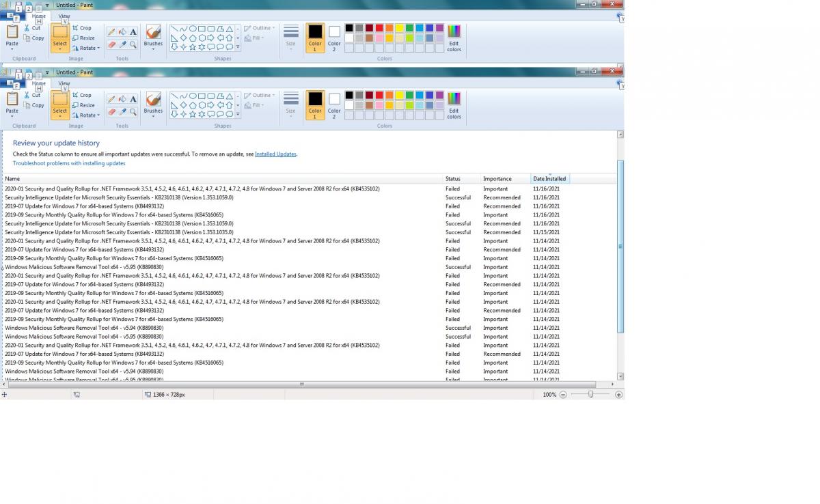Select the Color picker eyedropper, front window

pyautogui.click(x=122, y=112)
